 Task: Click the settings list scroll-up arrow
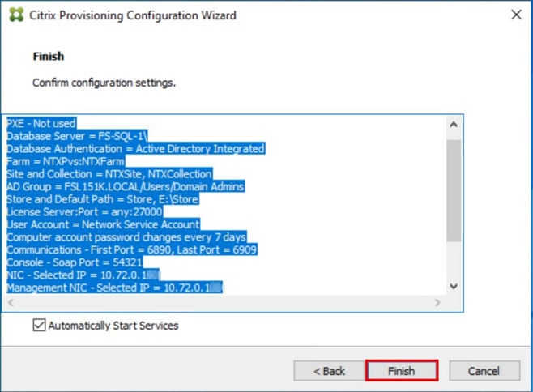click(x=454, y=125)
